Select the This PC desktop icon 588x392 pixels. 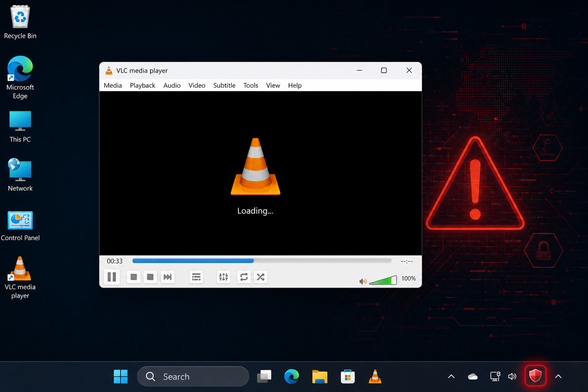click(20, 127)
